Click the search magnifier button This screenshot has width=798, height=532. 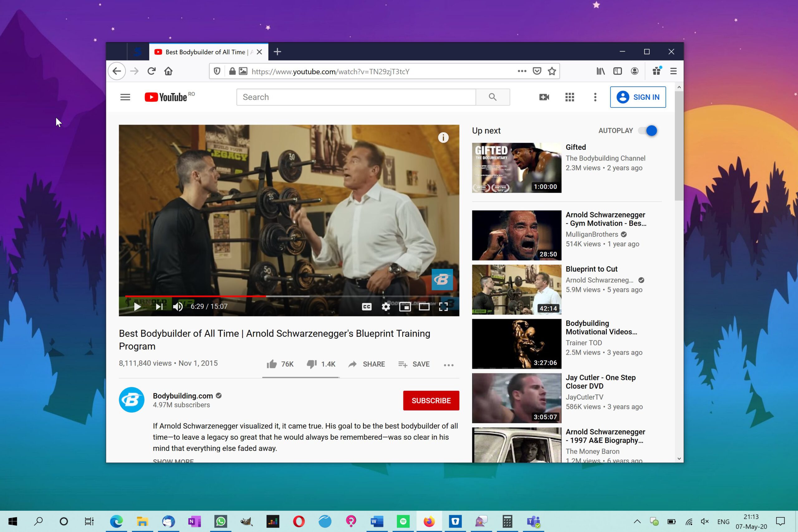[x=493, y=97]
